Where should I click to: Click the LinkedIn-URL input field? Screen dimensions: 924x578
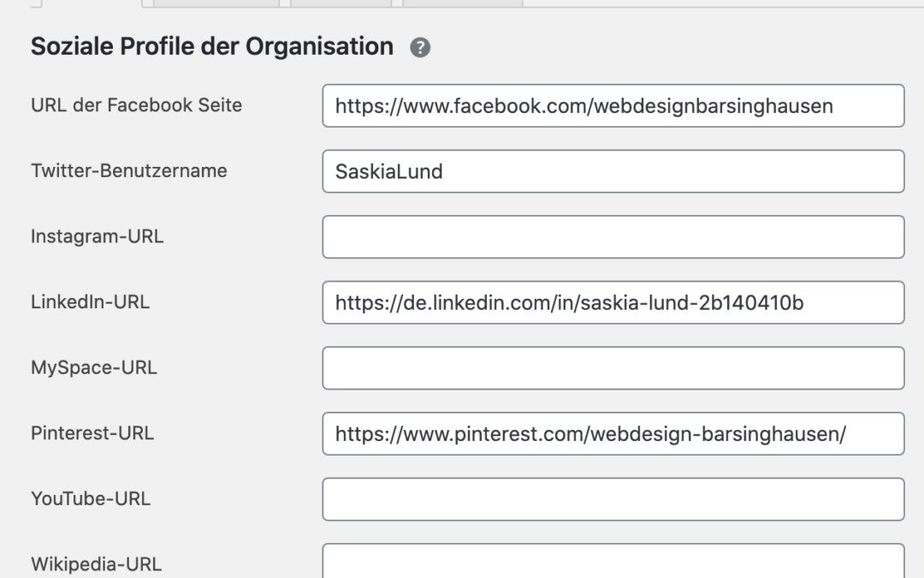point(613,302)
